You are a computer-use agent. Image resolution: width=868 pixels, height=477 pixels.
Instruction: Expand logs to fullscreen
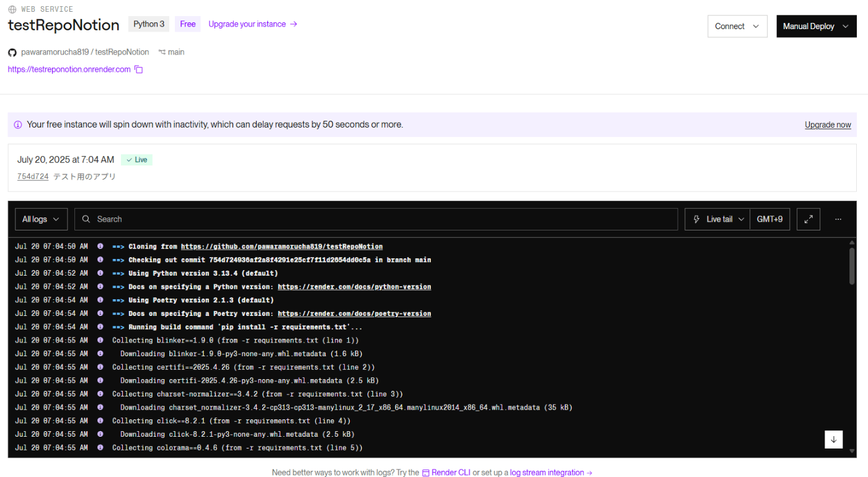(808, 219)
